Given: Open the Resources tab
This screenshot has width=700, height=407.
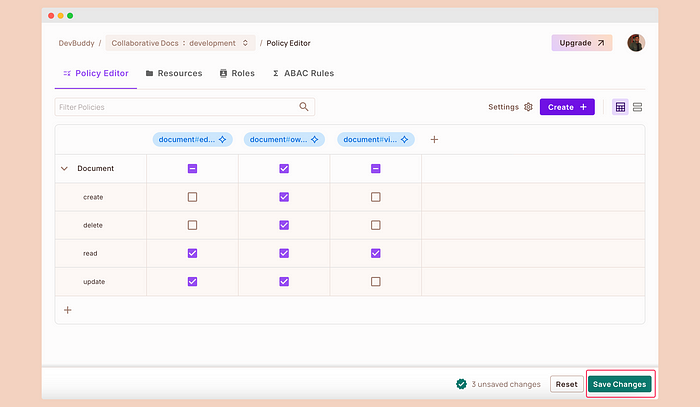Looking at the screenshot, I should point(174,73).
